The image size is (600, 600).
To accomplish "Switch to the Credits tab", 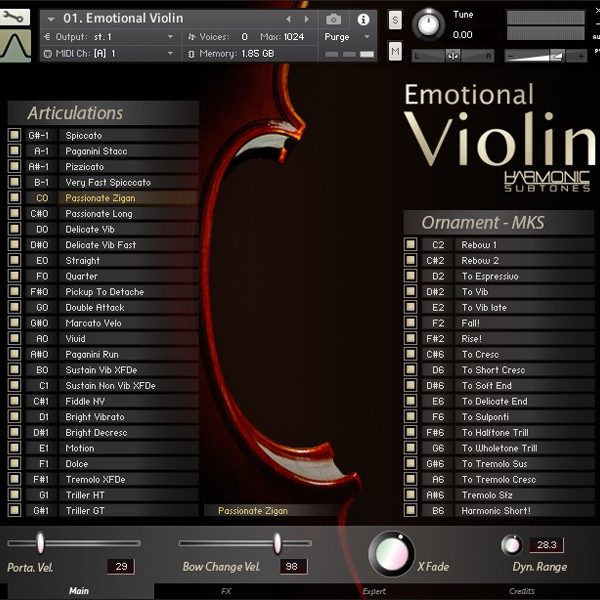I will point(522,591).
